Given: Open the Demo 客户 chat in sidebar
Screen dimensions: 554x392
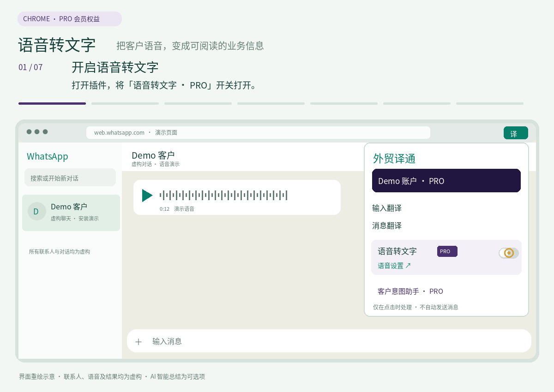Looking at the screenshot, I should (x=71, y=213).
